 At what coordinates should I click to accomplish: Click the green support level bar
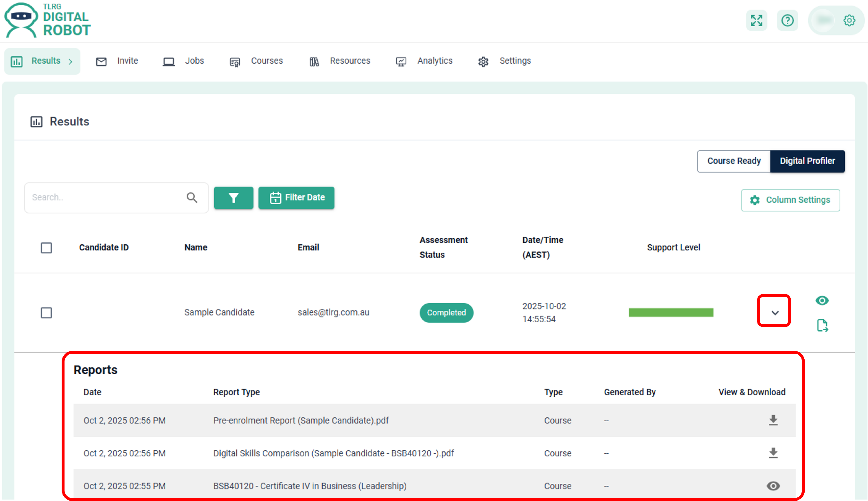[670, 312]
